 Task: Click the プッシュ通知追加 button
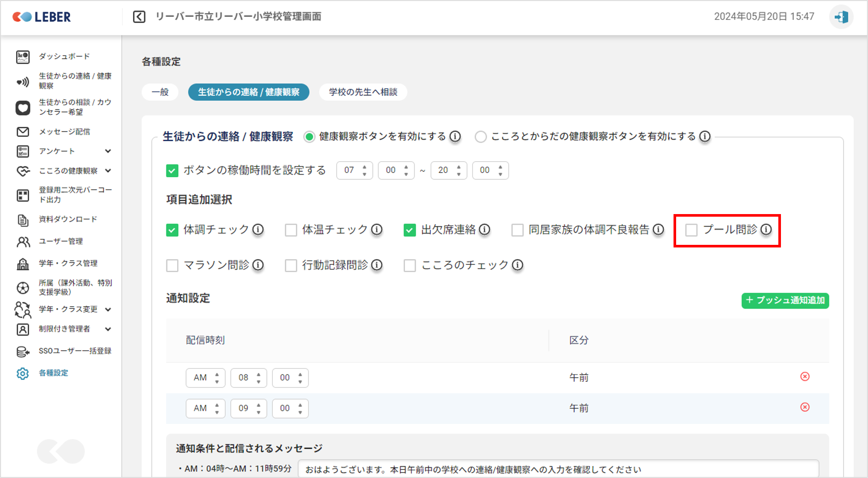[x=785, y=300]
